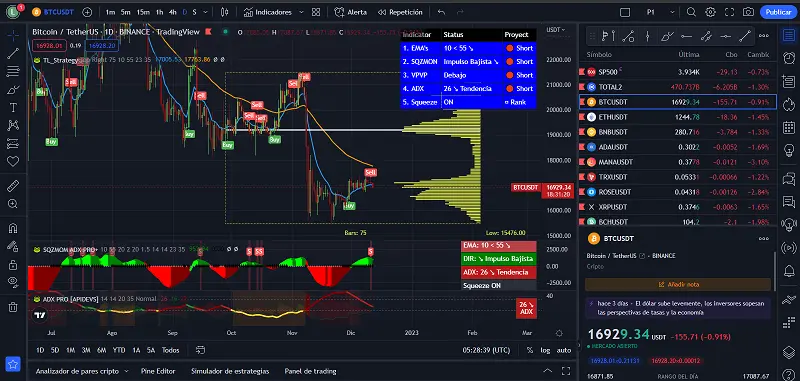Open the prediction and measurement tools

(x=13, y=143)
